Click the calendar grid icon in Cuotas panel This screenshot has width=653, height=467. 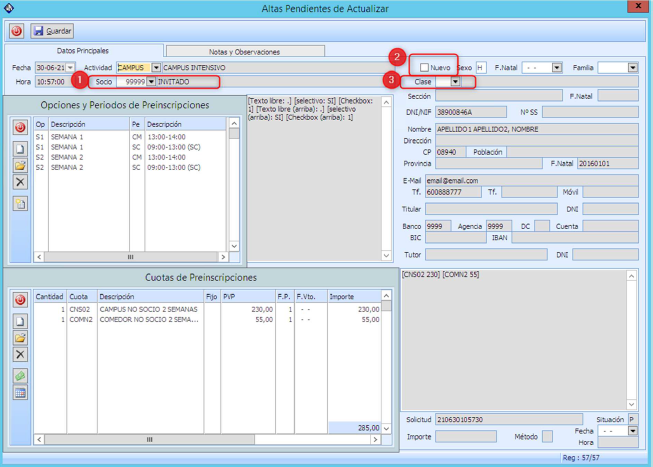pyautogui.click(x=20, y=393)
